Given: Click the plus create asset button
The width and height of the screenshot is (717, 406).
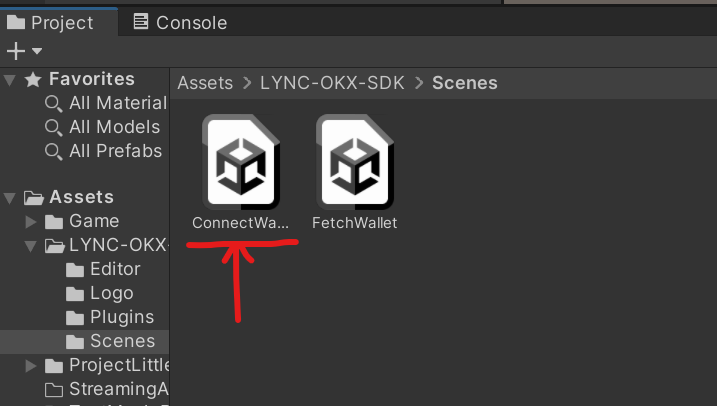Looking at the screenshot, I should (16, 51).
